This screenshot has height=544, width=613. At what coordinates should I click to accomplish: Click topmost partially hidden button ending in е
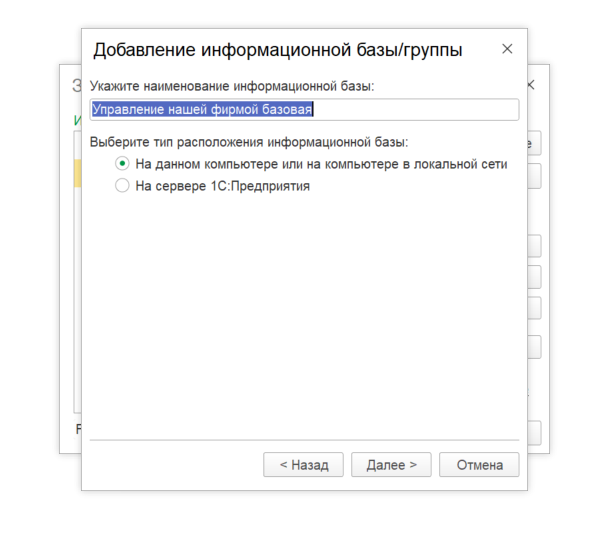tap(534, 142)
